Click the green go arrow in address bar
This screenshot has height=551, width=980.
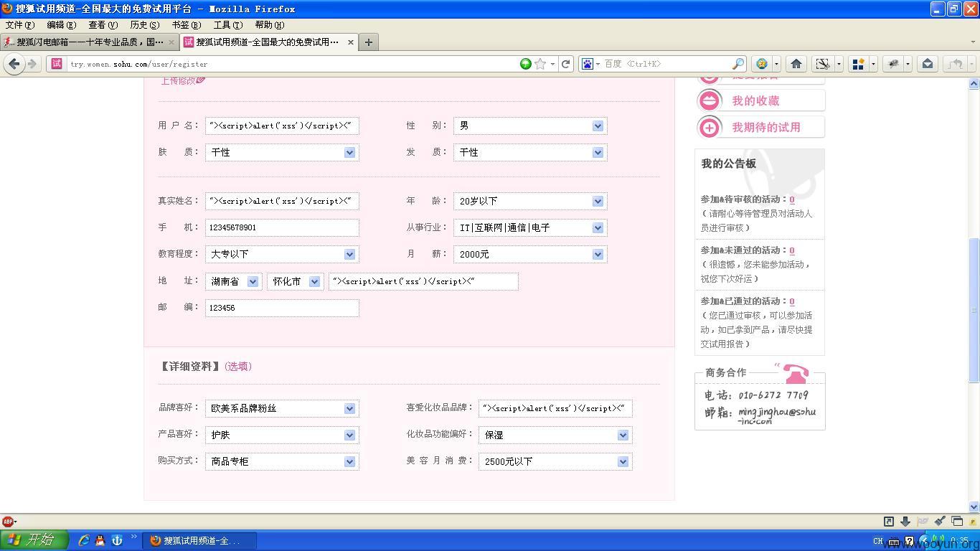pos(526,64)
